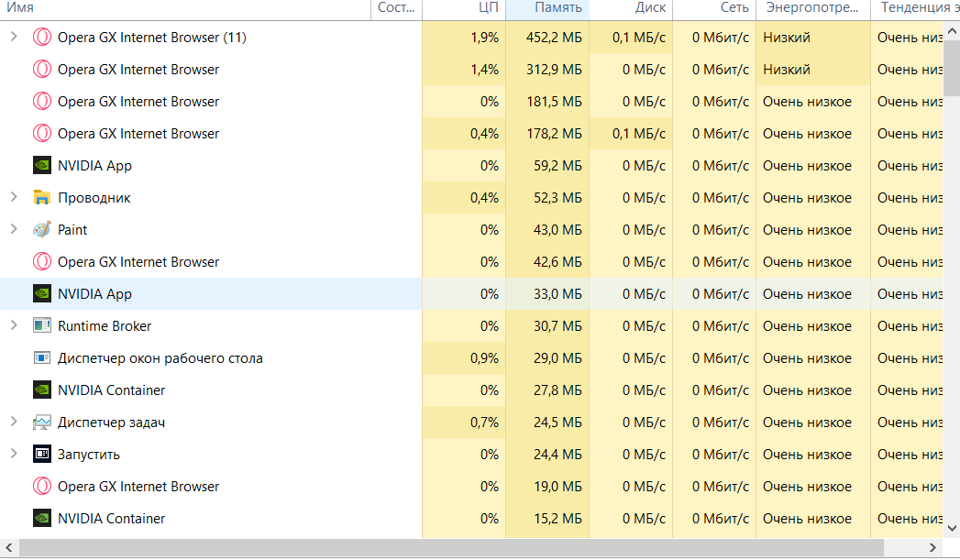Click the NVIDIA icon in the 33,0 МБ row
The width and height of the screenshot is (960, 560).
pyautogui.click(x=41, y=294)
